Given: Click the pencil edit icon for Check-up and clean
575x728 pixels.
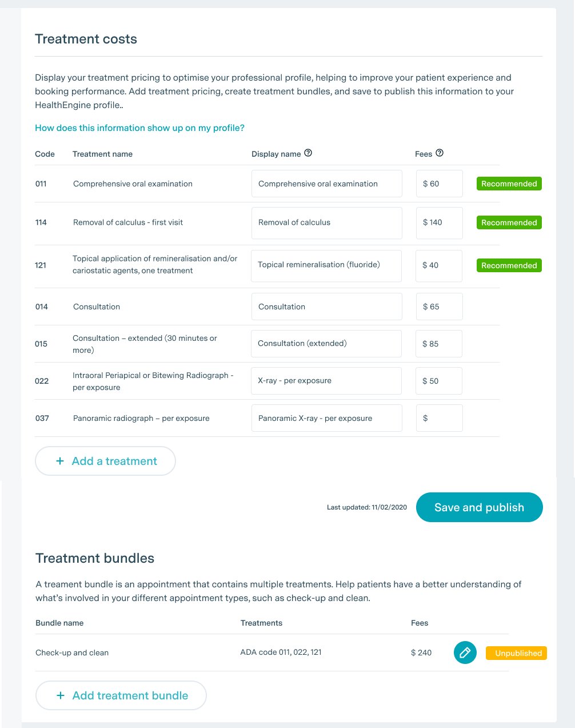Looking at the screenshot, I should [465, 653].
